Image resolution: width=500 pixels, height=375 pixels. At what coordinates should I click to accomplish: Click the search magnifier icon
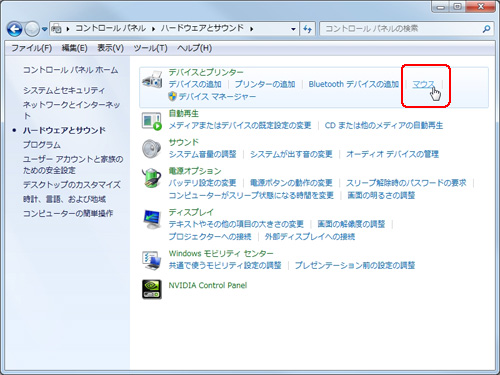coord(486,29)
